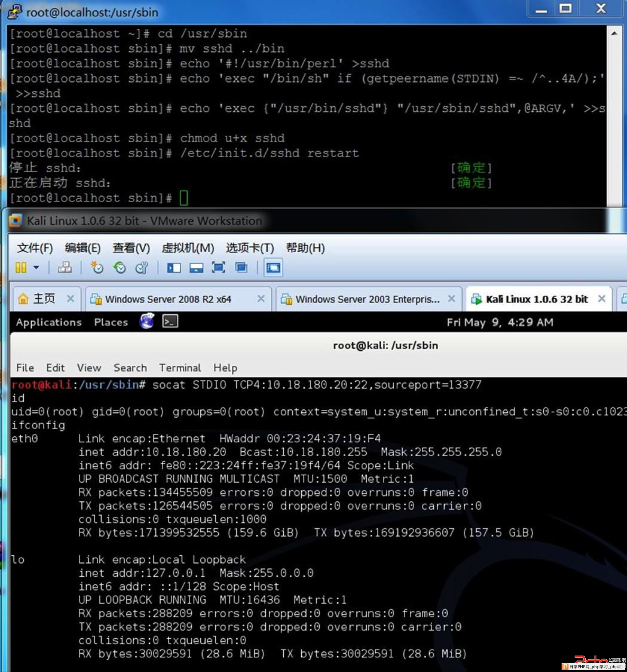The image size is (627, 672).
Task: Switch to Unity mode icon
Action: click(241, 267)
